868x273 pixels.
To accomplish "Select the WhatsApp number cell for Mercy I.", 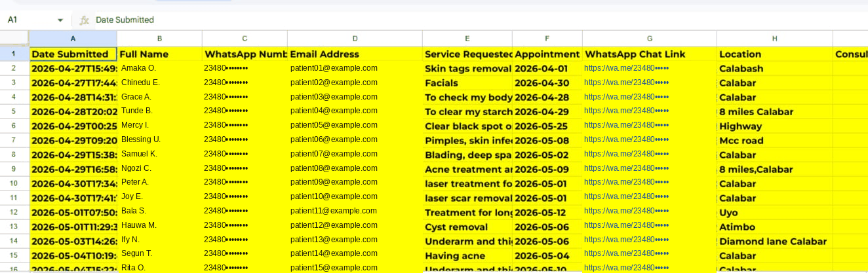I will [245, 125].
